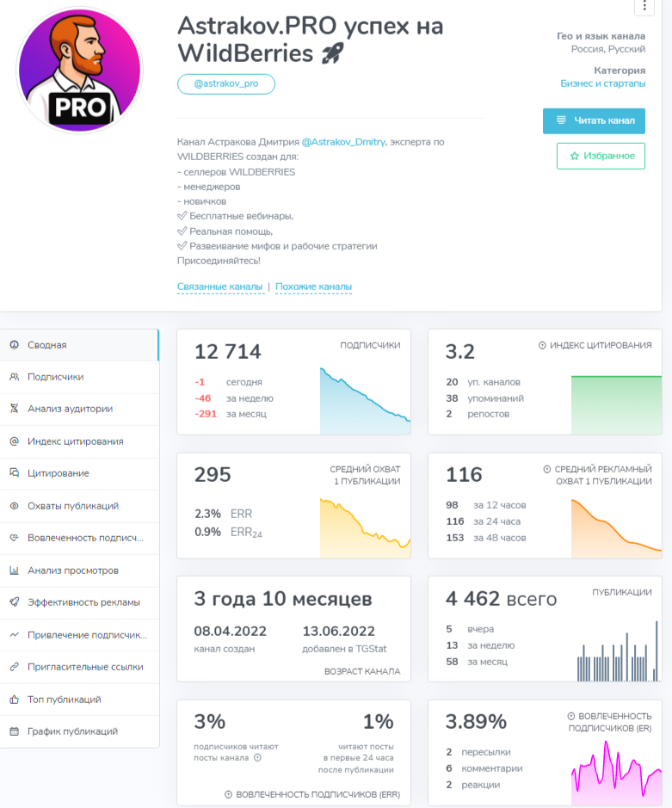Click the Россия, Русский geo text
672x808 pixels.
coord(608,49)
